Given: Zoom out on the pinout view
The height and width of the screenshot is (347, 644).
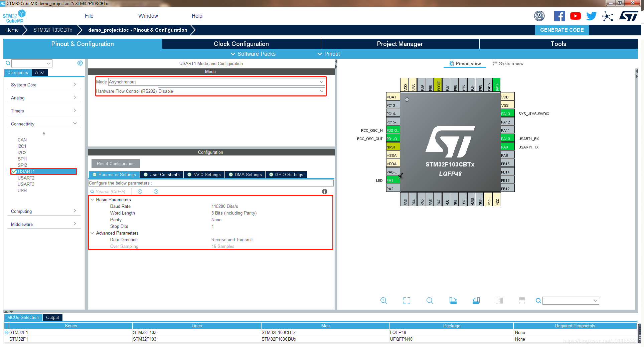Looking at the screenshot, I should pyautogui.click(x=430, y=301).
